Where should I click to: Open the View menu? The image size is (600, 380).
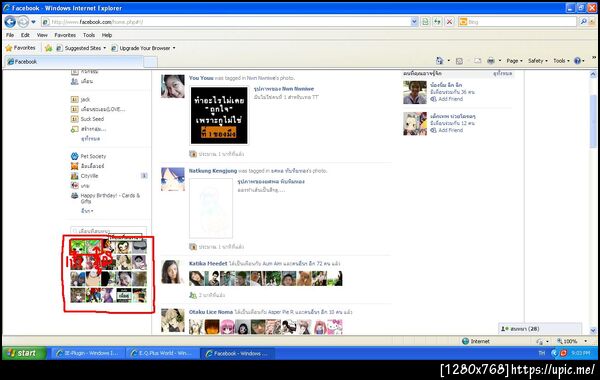[42, 35]
